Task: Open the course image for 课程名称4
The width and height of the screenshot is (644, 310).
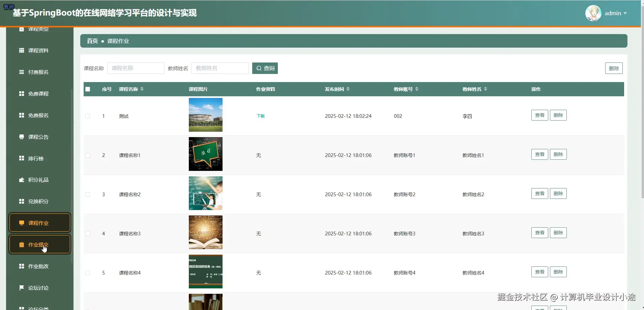Action: (206, 272)
